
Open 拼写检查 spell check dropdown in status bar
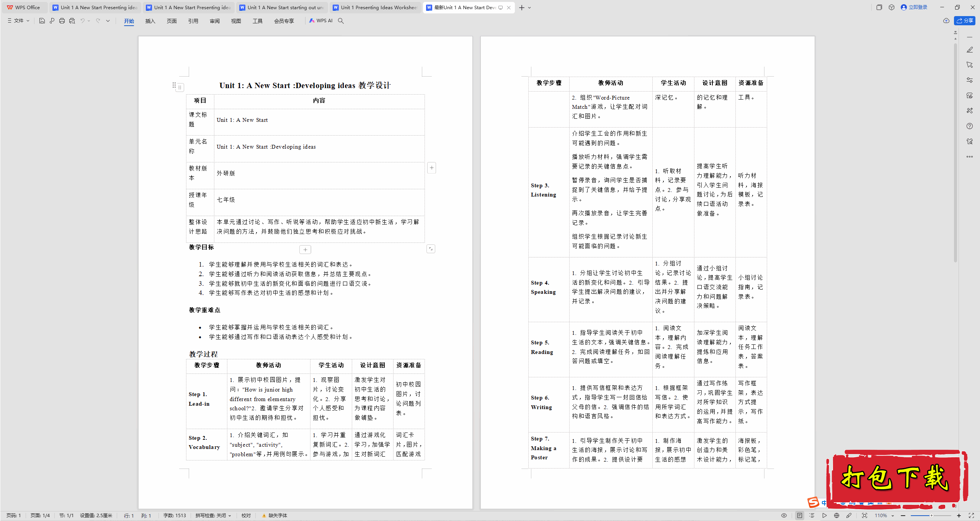213,516
